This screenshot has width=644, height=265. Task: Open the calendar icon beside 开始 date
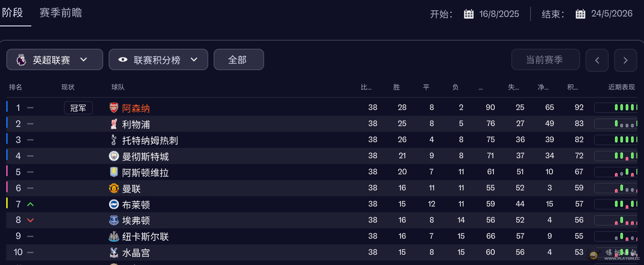[x=468, y=14]
